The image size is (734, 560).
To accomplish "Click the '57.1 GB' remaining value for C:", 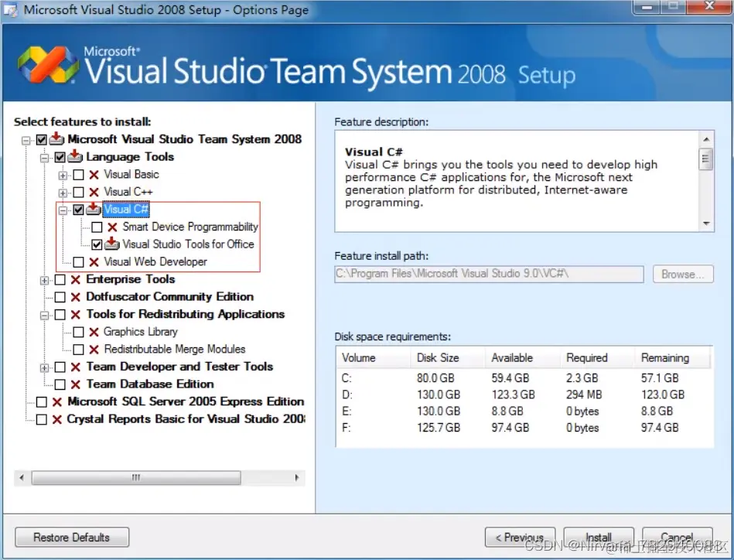I will point(660,378).
